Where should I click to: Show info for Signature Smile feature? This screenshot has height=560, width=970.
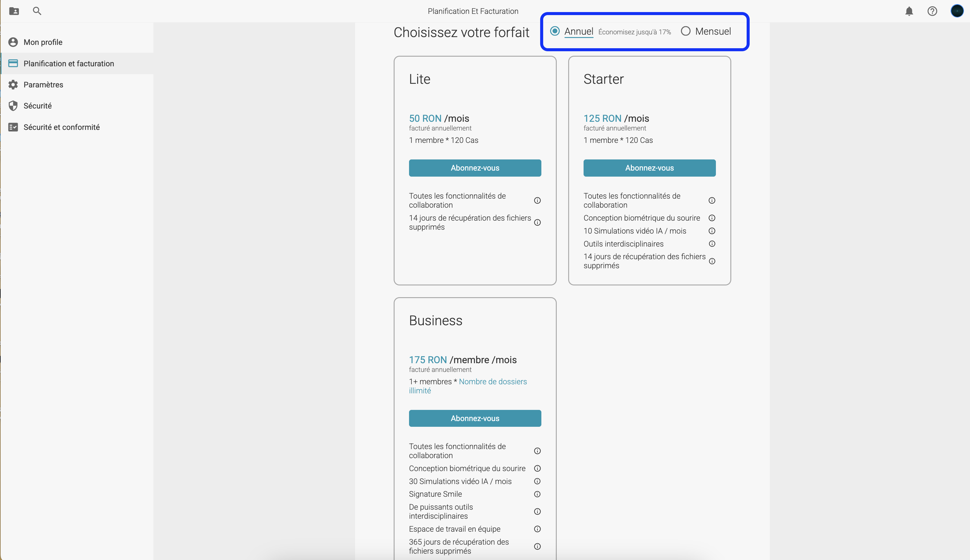(x=537, y=494)
